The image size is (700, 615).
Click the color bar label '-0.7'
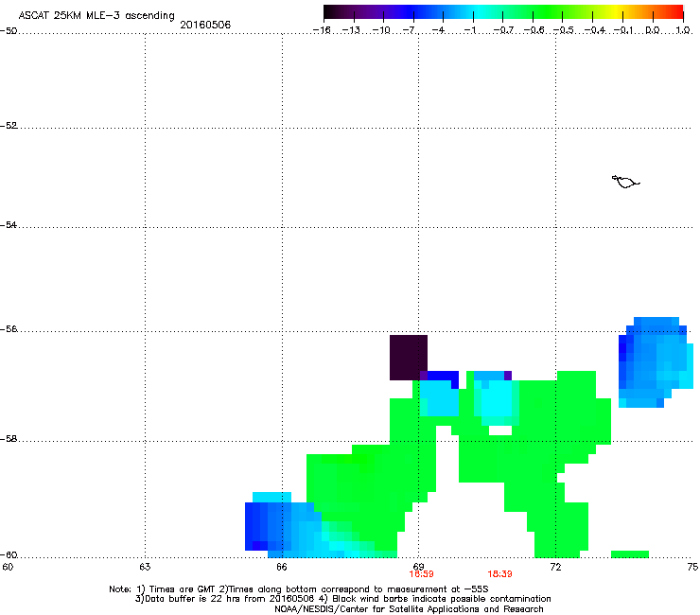[503, 30]
